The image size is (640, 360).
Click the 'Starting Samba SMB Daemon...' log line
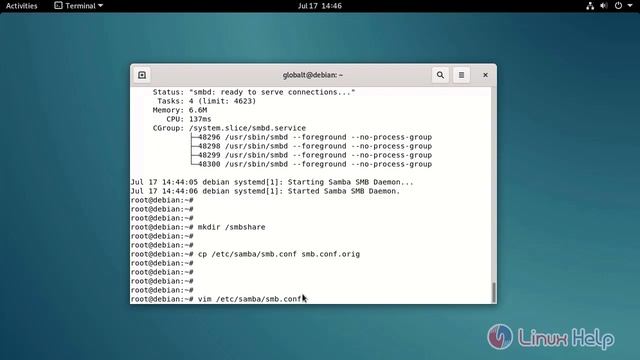point(272,182)
